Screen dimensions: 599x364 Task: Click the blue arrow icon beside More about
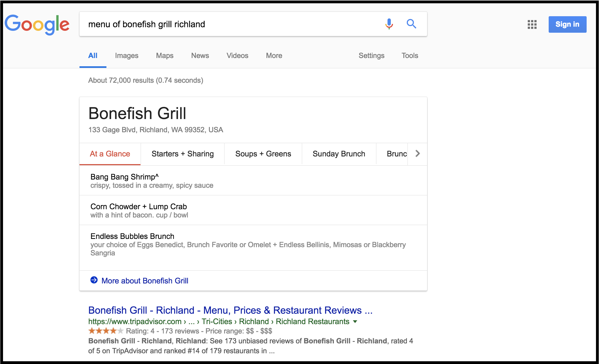pyautogui.click(x=94, y=280)
